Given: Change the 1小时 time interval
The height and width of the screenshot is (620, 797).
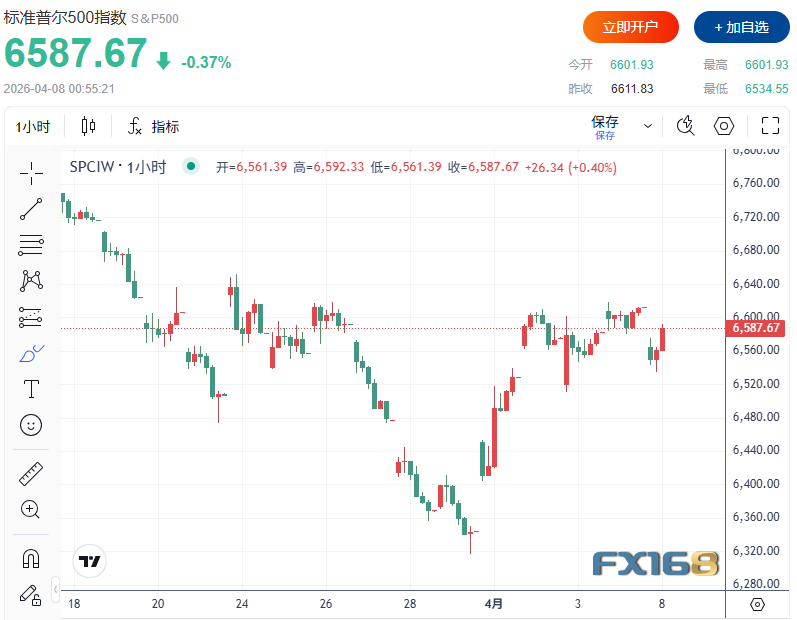Looking at the screenshot, I should 33,127.
